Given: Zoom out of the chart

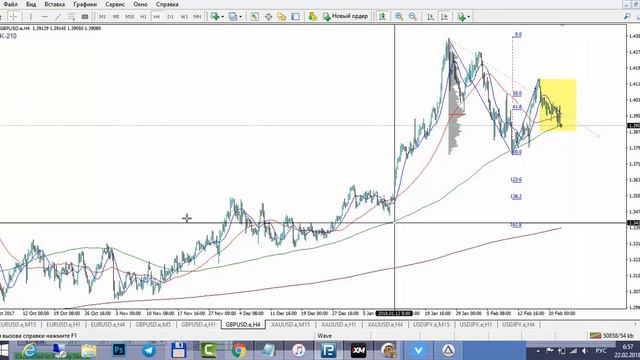Looking at the screenshot, I should pyautogui.click(x=413, y=16).
